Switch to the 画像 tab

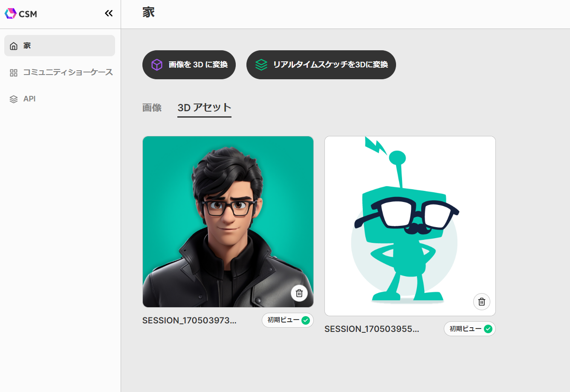[152, 108]
